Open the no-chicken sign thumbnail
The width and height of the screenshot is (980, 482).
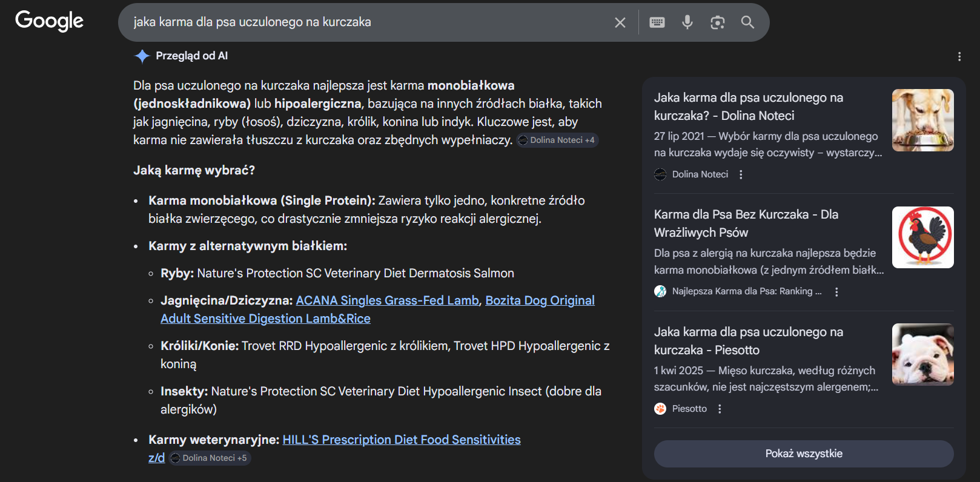(923, 237)
